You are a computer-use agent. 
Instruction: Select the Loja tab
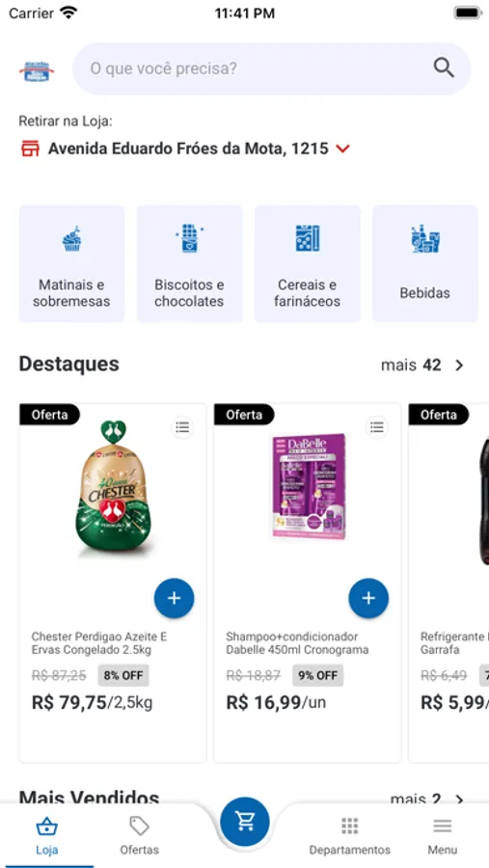tap(46, 835)
